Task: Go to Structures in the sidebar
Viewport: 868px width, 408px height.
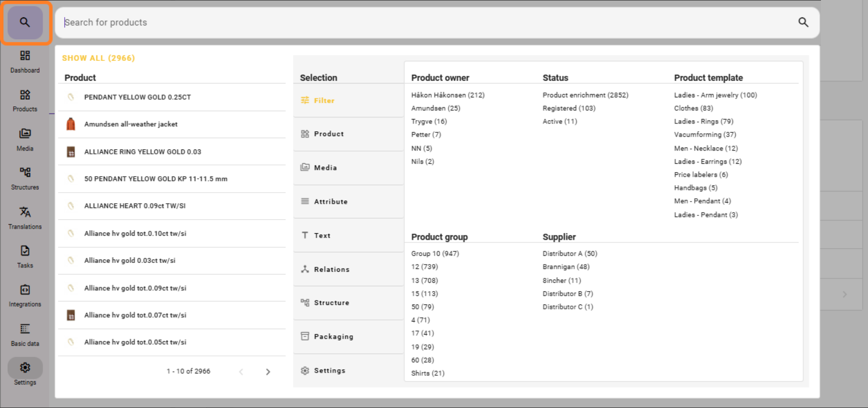Action: pyautogui.click(x=25, y=178)
